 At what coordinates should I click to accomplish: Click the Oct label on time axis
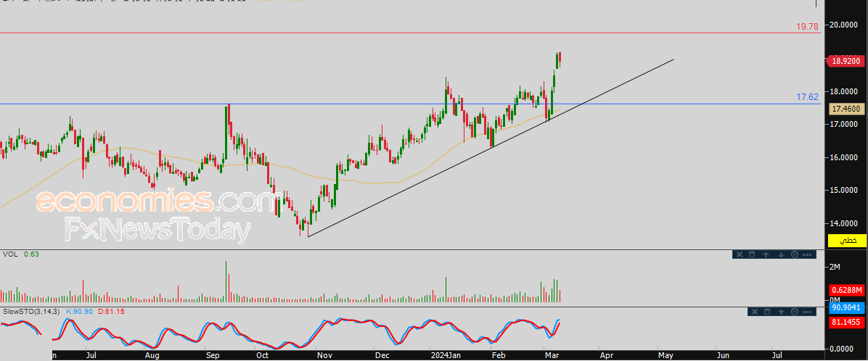[263, 355]
